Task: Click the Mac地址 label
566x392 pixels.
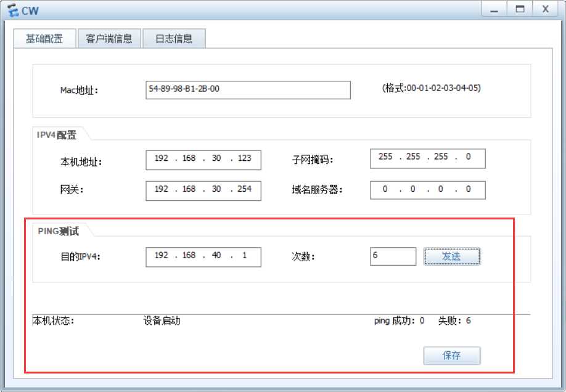Action: (79, 90)
